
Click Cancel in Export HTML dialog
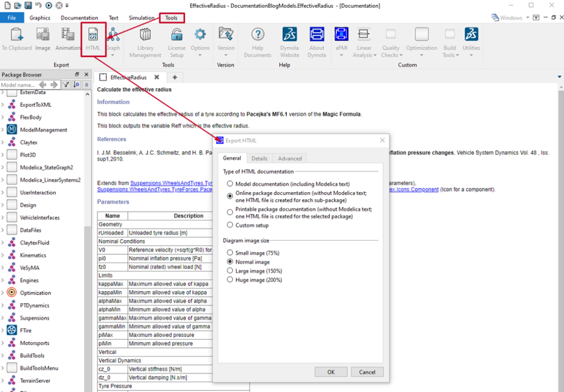367,372
